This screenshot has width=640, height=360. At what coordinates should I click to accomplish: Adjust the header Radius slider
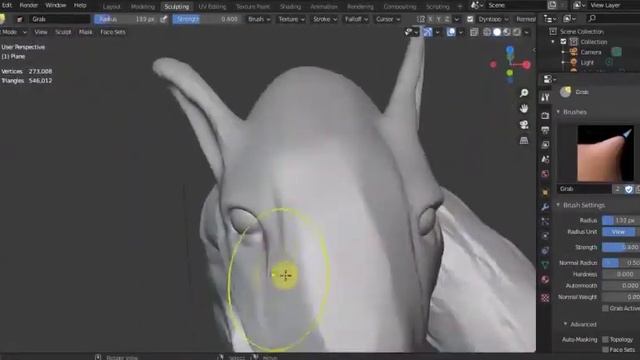click(x=126, y=19)
